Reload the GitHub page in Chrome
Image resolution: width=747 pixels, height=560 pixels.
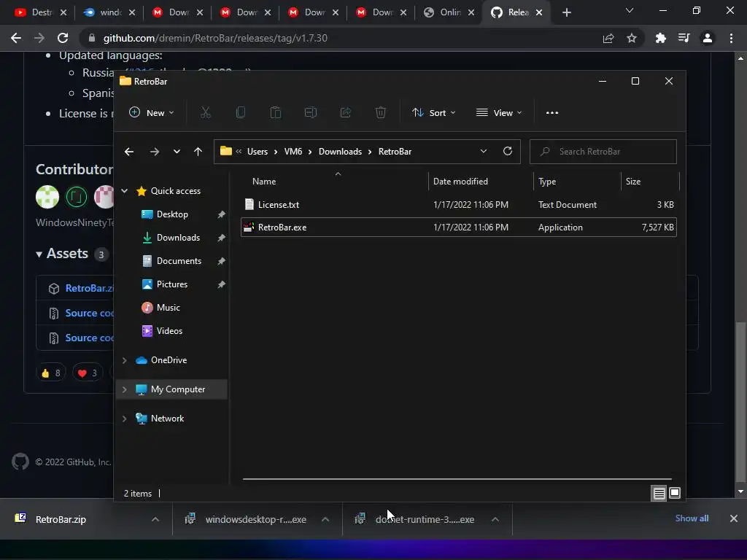point(63,38)
